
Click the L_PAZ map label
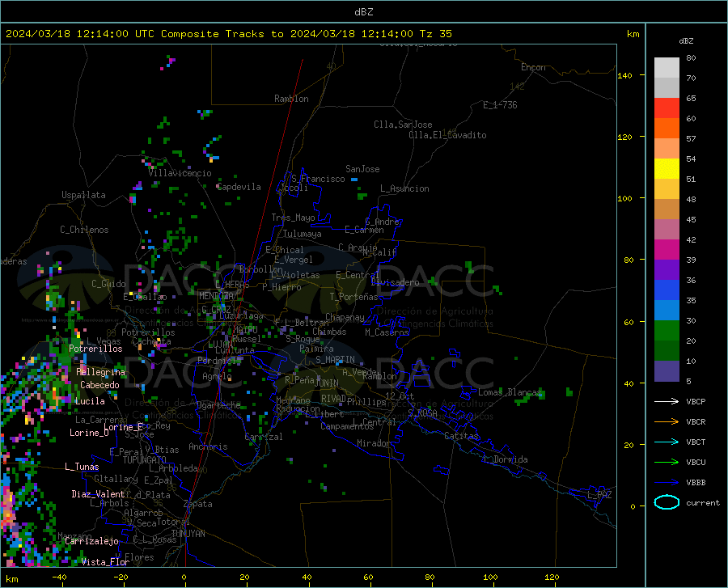click(599, 495)
